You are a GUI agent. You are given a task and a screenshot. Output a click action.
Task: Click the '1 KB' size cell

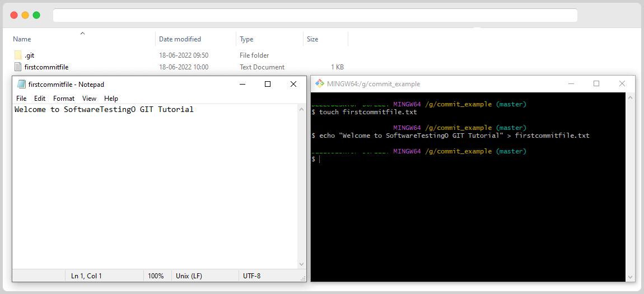337,67
